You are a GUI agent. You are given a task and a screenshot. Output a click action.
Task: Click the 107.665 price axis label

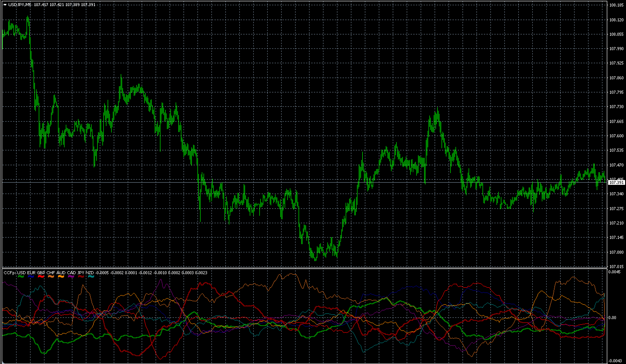click(616, 121)
